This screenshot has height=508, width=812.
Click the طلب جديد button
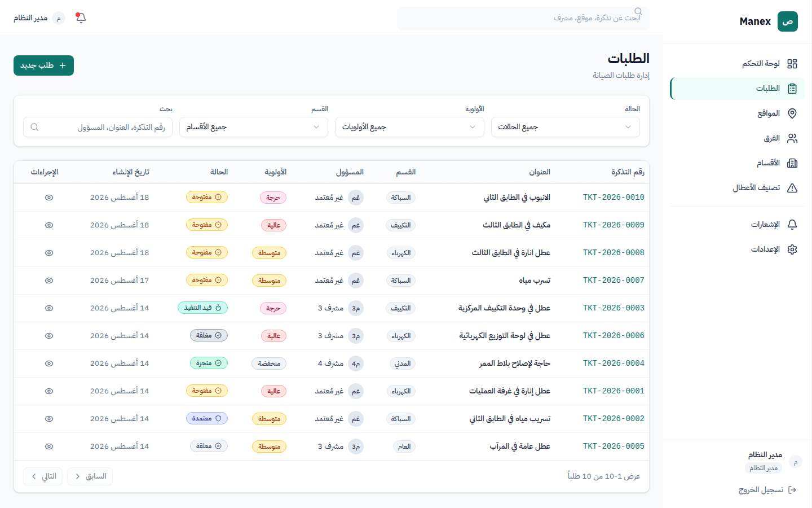pyautogui.click(x=43, y=65)
